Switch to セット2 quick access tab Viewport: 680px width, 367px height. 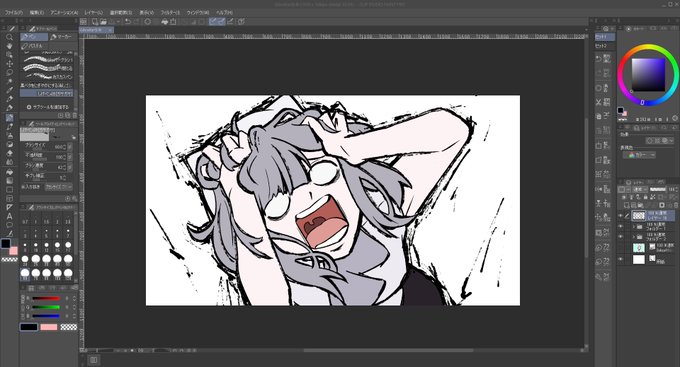pos(602,46)
